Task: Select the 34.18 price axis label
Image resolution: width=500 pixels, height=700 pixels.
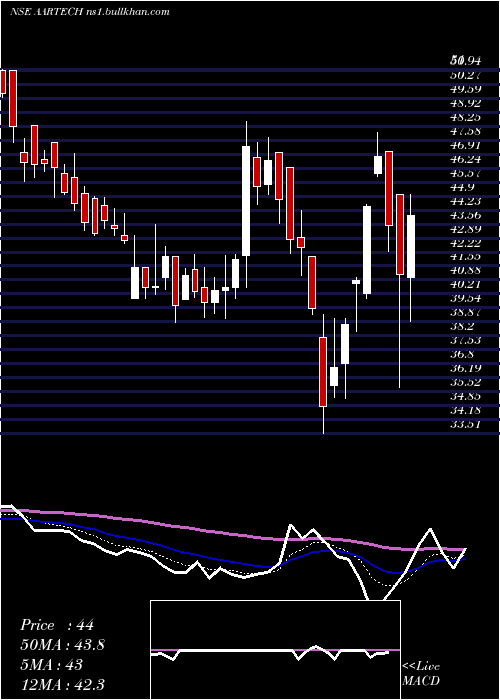Action: [x=465, y=411]
